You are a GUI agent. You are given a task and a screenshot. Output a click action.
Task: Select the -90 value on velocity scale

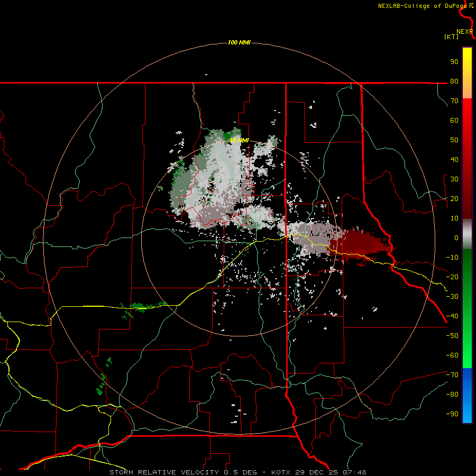tap(452, 414)
